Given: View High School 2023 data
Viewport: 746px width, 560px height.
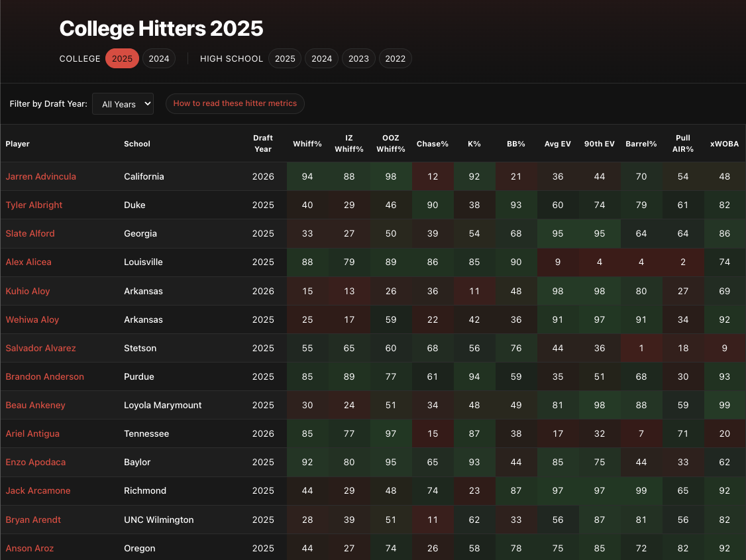Looking at the screenshot, I should 358,58.
